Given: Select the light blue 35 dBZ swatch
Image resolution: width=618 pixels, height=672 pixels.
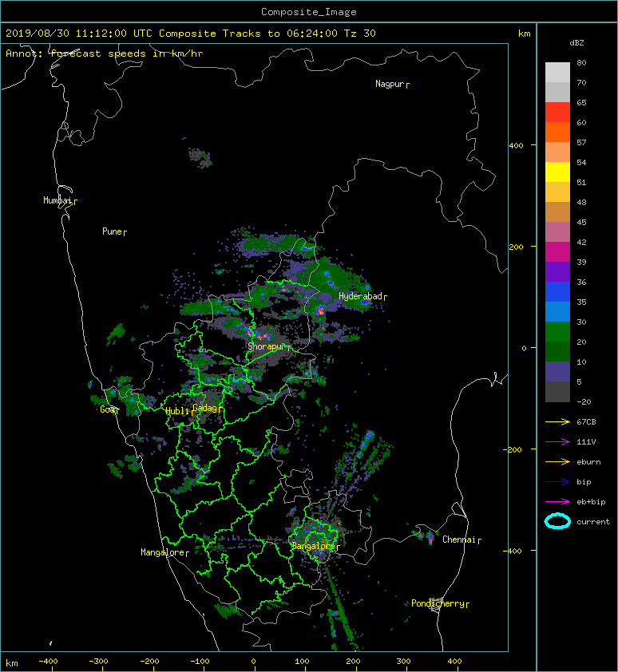Looking at the screenshot, I should [557, 311].
